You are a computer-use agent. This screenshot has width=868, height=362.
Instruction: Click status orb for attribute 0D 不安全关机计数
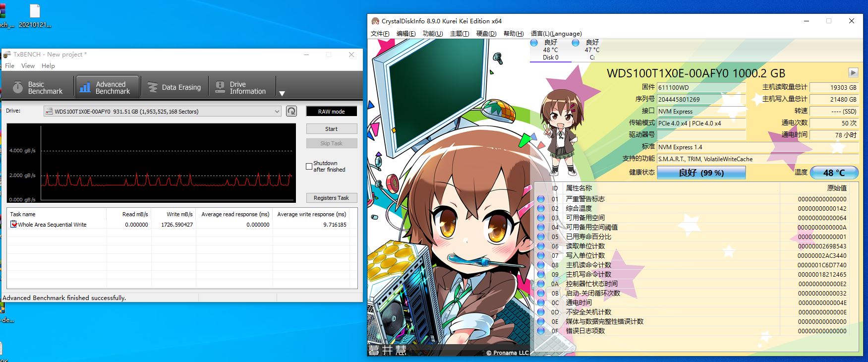tap(541, 312)
